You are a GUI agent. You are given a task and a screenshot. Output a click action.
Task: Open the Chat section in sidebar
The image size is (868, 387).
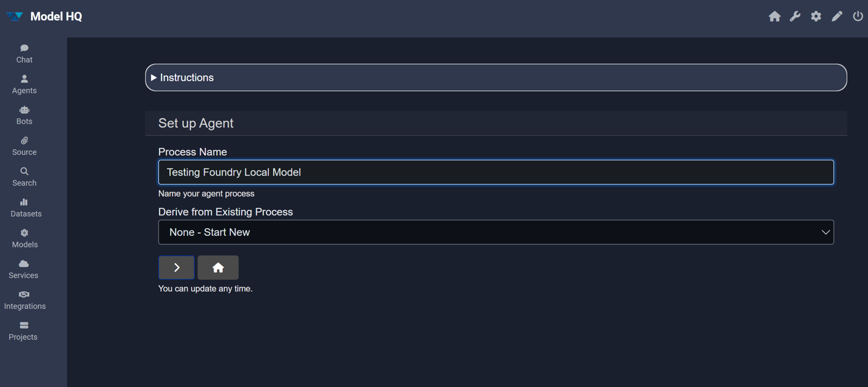[24, 53]
